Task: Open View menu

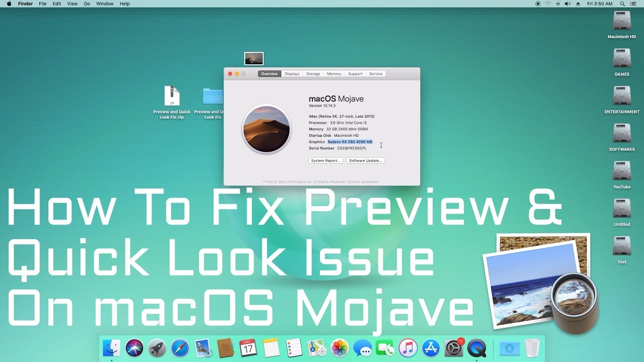Action: tap(72, 4)
